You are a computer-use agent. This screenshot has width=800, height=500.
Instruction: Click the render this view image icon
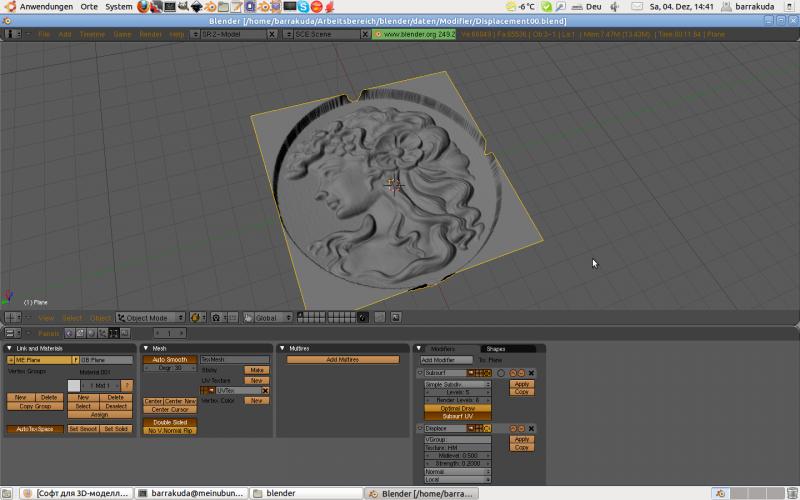(395, 317)
